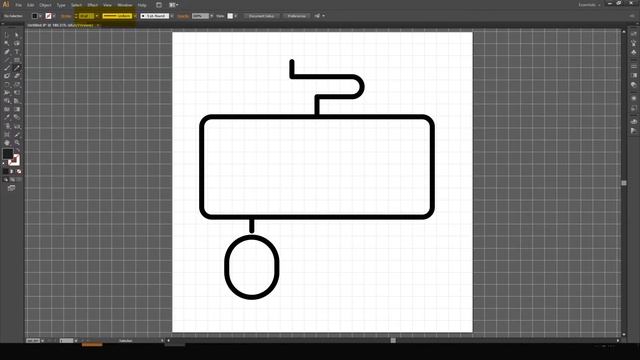The image size is (640, 360).
Task: Change Screen Mode at toolbox bottom
Action: [11, 188]
